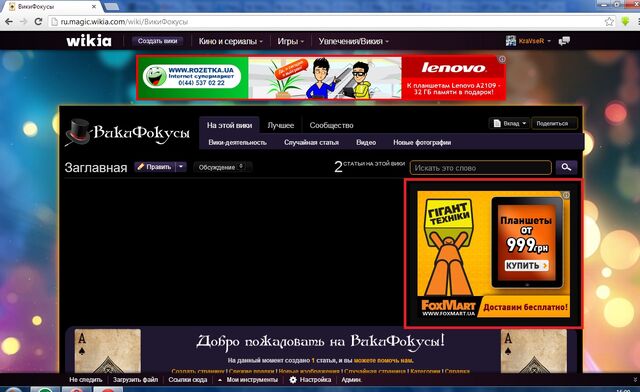This screenshot has height=392, width=640.
Task: Click the Искать это слово search field
Action: 481,168
